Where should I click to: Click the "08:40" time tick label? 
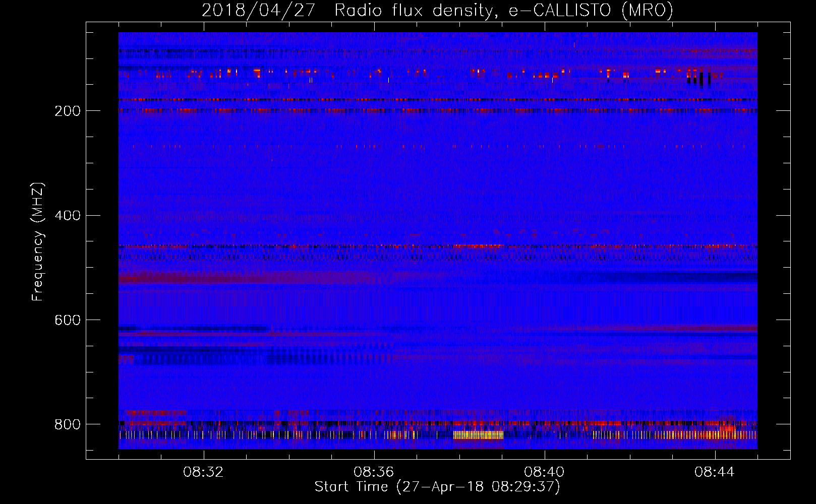[545, 472]
